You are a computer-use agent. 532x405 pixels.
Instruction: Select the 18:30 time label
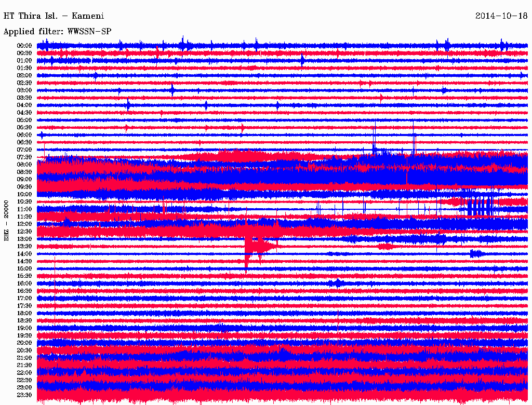click(x=24, y=321)
